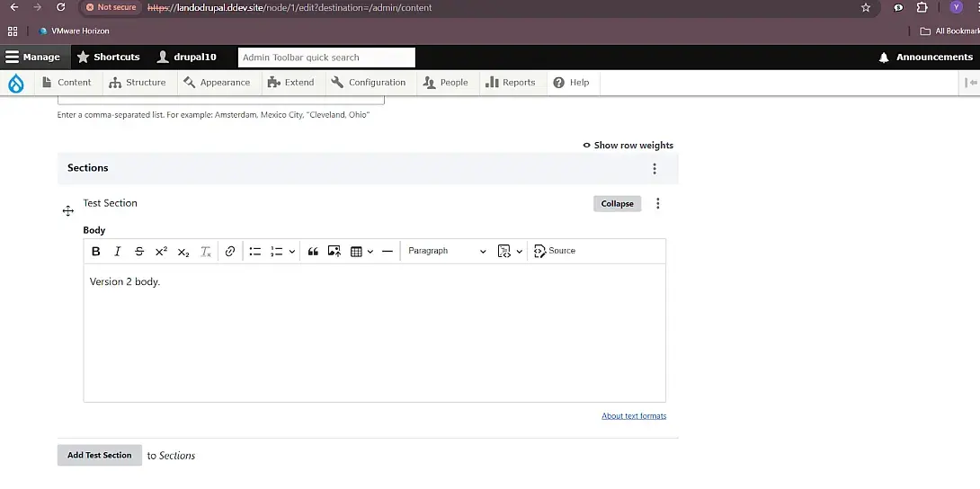This screenshot has width=980, height=489.
Task: Click the Drupal drop logo home icon
Action: pyautogui.click(x=15, y=83)
